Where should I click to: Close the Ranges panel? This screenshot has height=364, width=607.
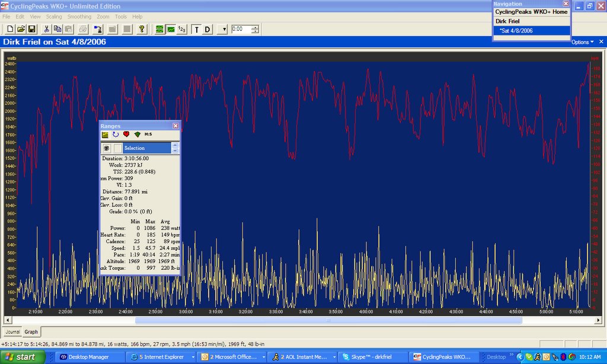pyautogui.click(x=175, y=126)
